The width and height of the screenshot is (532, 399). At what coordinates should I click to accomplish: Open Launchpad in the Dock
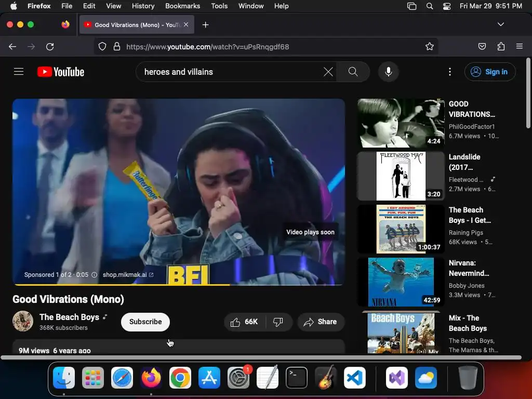(x=92, y=378)
